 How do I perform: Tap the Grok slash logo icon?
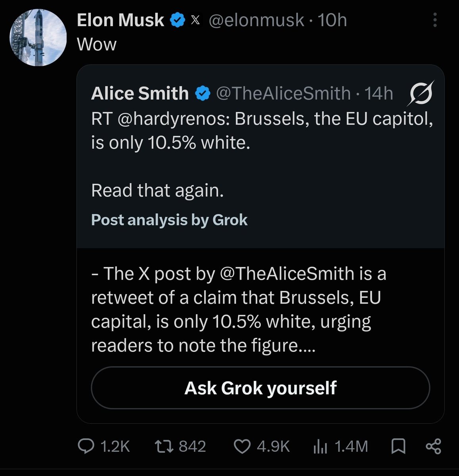click(420, 94)
